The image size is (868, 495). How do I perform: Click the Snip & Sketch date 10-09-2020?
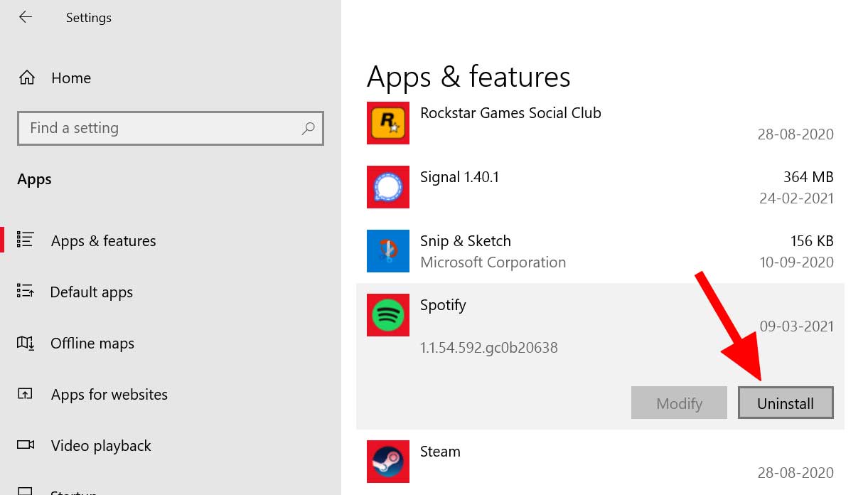796,262
